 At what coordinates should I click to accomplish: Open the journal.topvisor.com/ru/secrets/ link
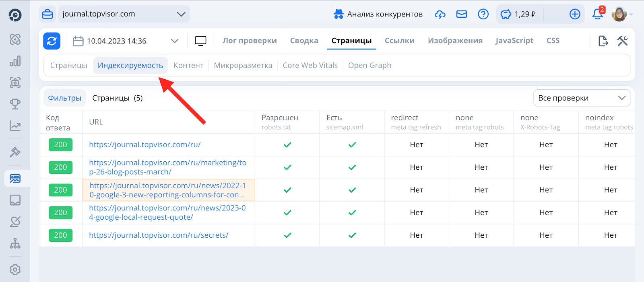click(x=159, y=235)
